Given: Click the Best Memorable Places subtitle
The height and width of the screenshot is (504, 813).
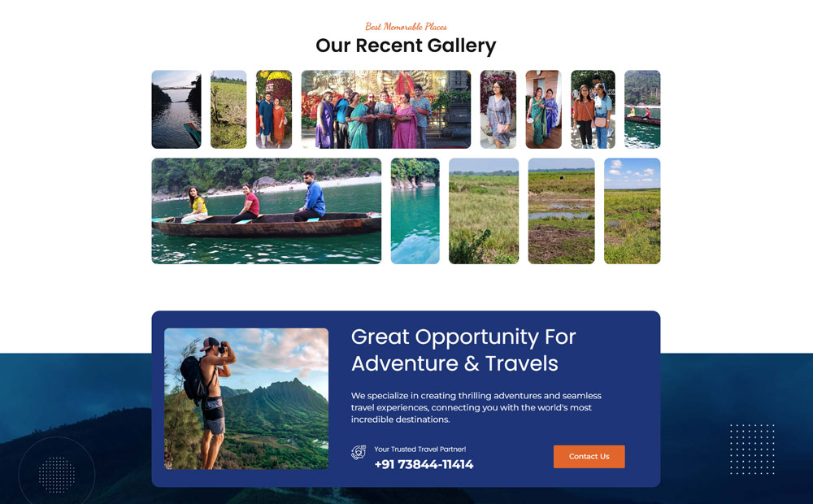Looking at the screenshot, I should 406,27.
